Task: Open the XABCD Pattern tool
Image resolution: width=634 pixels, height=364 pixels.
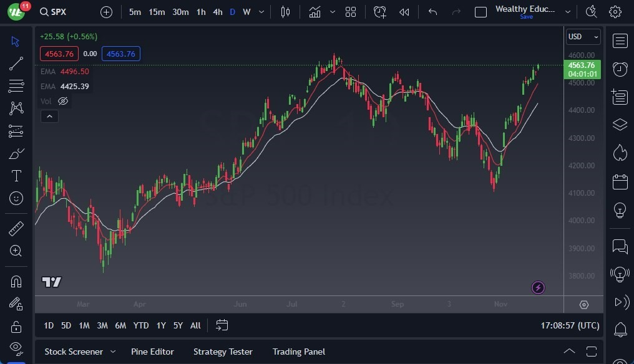Action: tap(16, 107)
